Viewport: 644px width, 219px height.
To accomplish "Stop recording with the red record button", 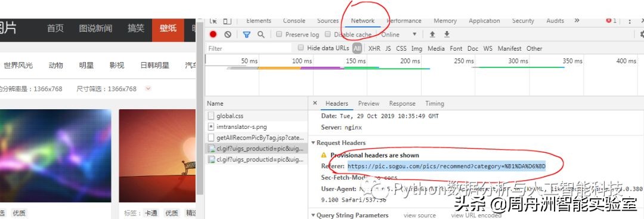I will click(x=213, y=35).
